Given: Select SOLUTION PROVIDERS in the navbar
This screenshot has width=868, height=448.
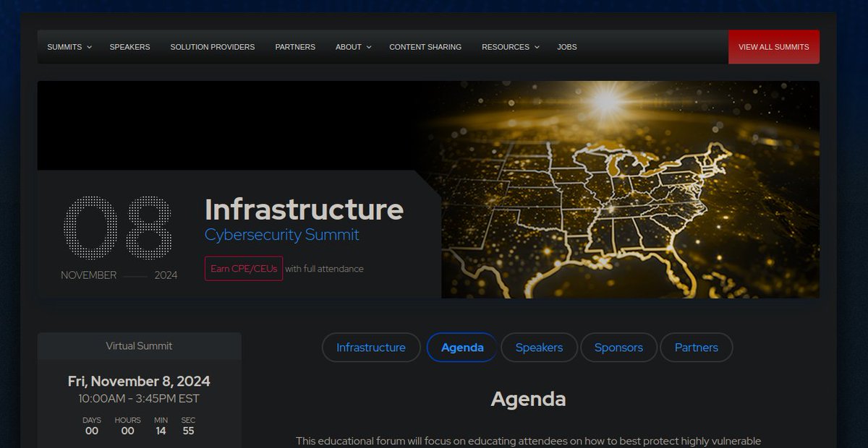Looking at the screenshot, I should [x=212, y=46].
